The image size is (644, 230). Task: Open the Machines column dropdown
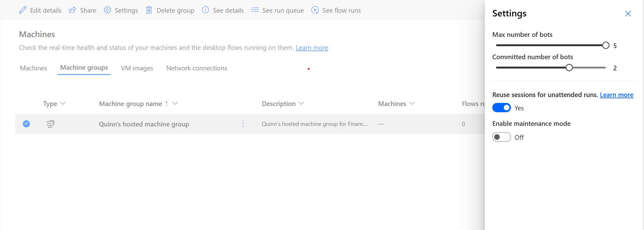[x=412, y=103]
